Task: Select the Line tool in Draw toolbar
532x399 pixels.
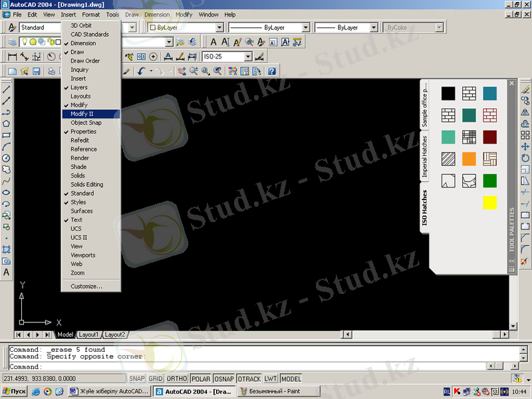Action: [x=7, y=89]
